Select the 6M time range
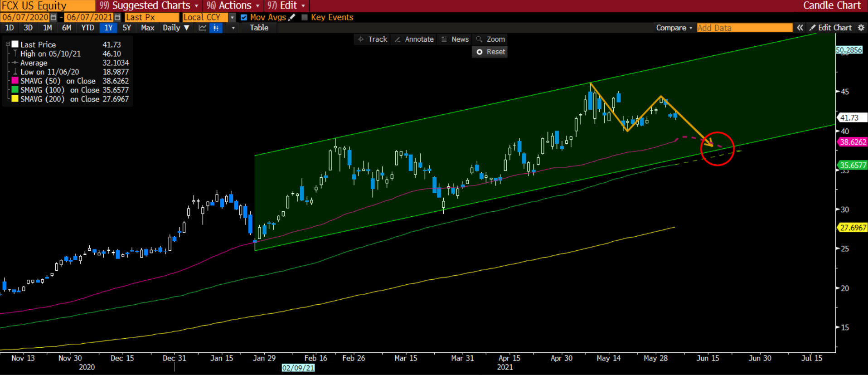This screenshot has height=375, width=868. 66,28
